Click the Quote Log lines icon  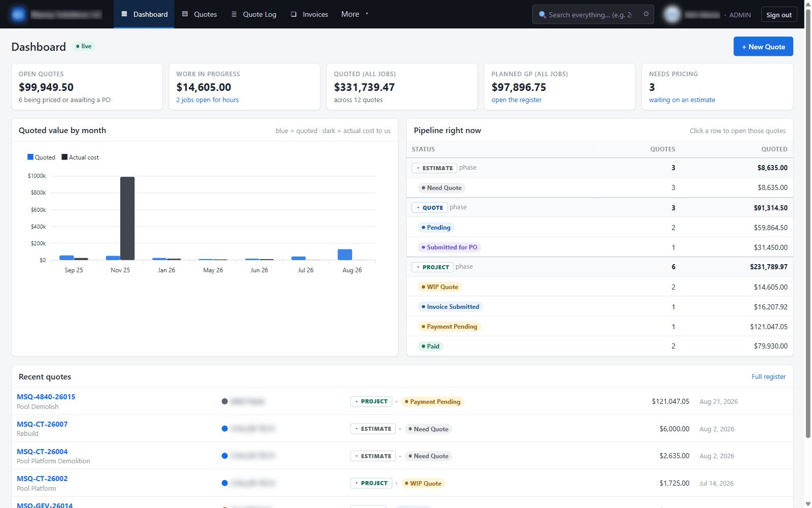(234, 14)
